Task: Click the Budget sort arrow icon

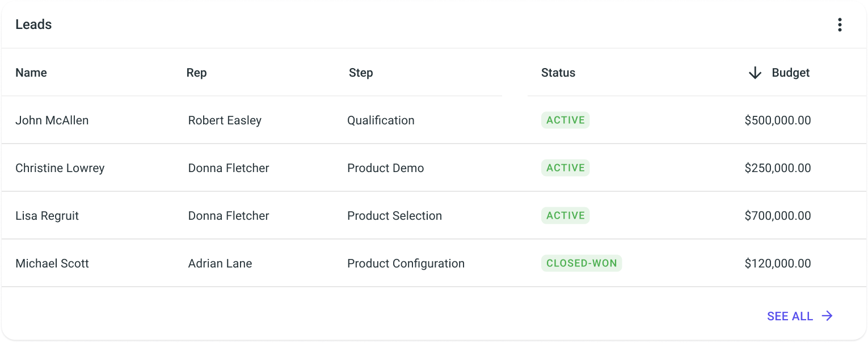Action: pos(755,73)
